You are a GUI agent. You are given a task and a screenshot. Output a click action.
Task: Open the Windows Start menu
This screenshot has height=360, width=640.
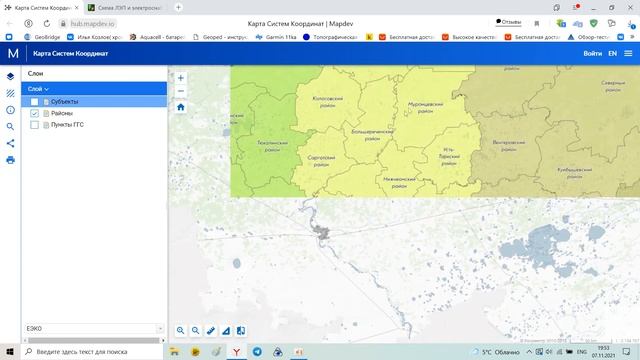(x=10, y=351)
